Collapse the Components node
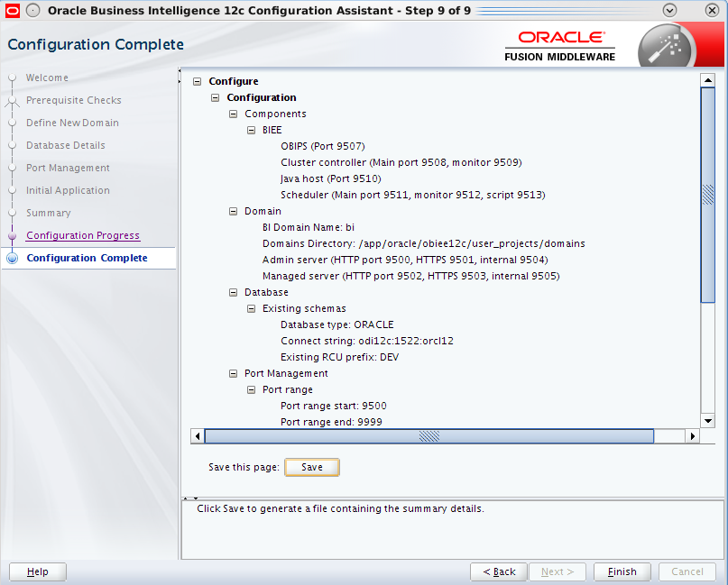This screenshot has width=728, height=585. point(233,114)
